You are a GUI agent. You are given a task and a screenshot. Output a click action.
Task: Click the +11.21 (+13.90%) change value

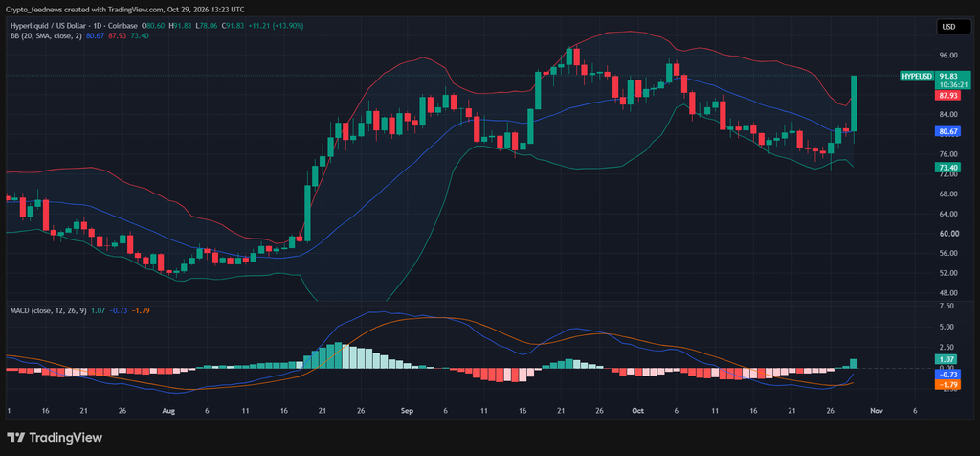tap(276, 26)
